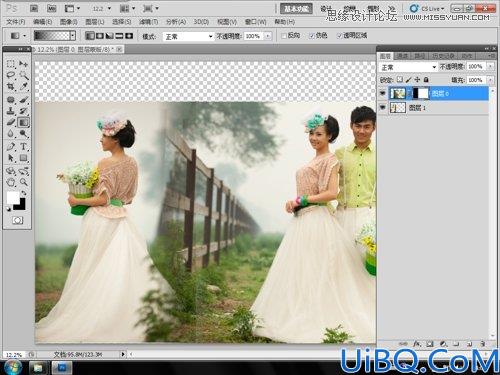Reset default foreground and background colors

pyautogui.click(x=8, y=209)
